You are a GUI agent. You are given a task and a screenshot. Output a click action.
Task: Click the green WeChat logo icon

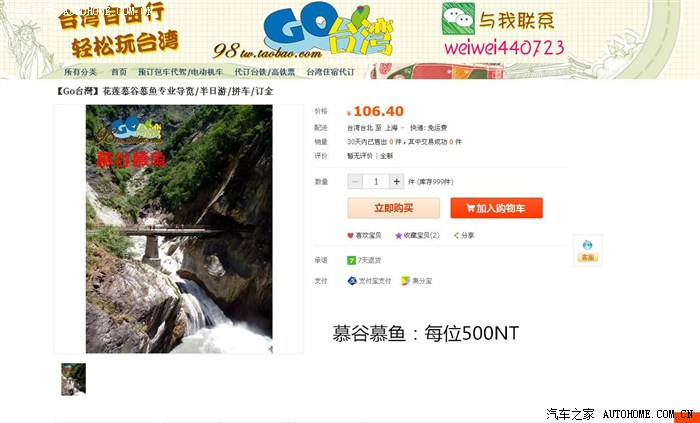pyautogui.click(x=458, y=19)
